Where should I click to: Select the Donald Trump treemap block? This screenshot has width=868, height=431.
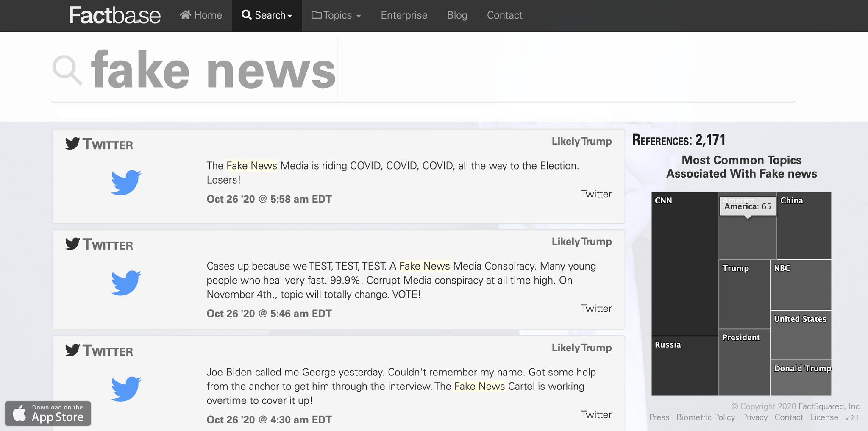[x=801, y=378]
